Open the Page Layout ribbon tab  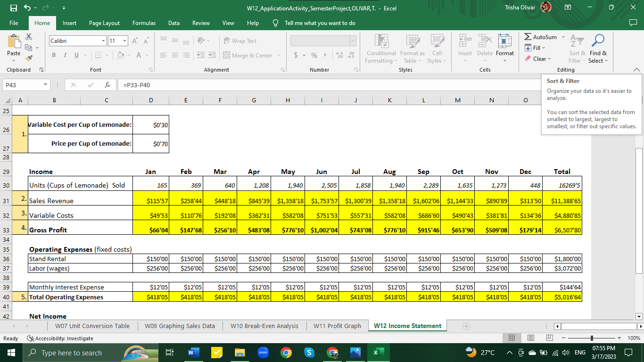coord(104,23)
